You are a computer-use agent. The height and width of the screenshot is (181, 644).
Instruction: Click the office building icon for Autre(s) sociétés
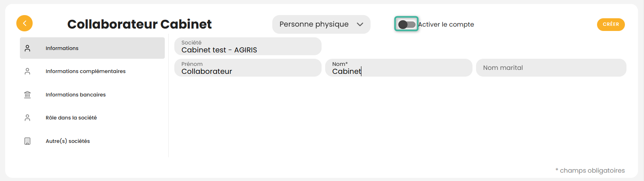(27, 141)
